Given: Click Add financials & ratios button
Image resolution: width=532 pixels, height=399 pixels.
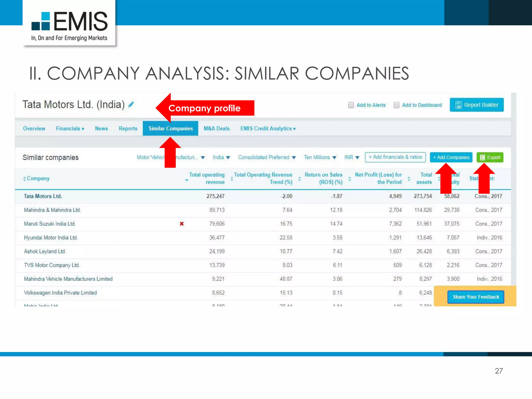Looking at the screenshot, I should [x=395, y=157].
